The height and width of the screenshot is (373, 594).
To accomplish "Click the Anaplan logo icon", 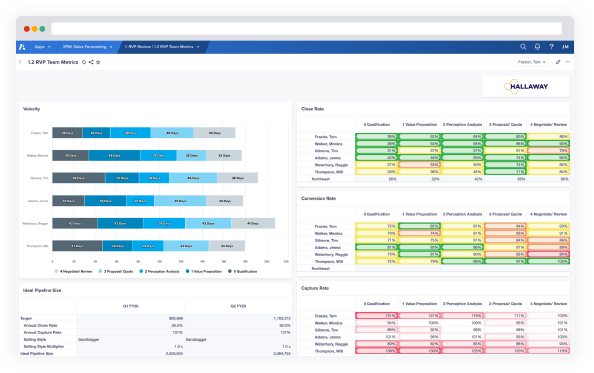I will (22, 47).
